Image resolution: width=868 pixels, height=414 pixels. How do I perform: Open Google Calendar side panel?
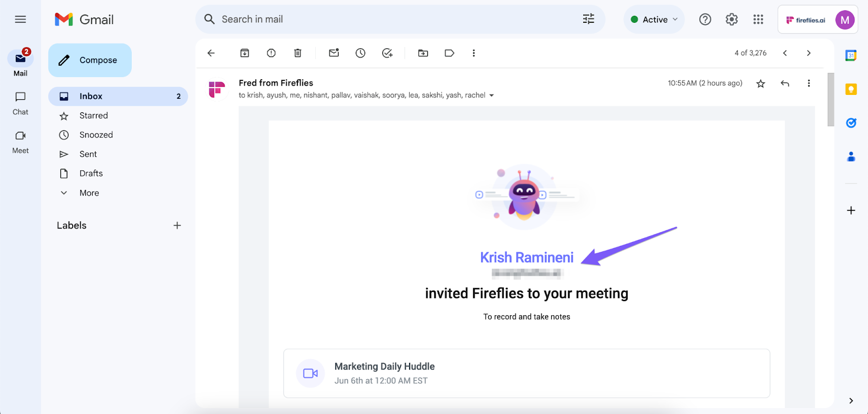pyautogui.click(x=851, y=55)
